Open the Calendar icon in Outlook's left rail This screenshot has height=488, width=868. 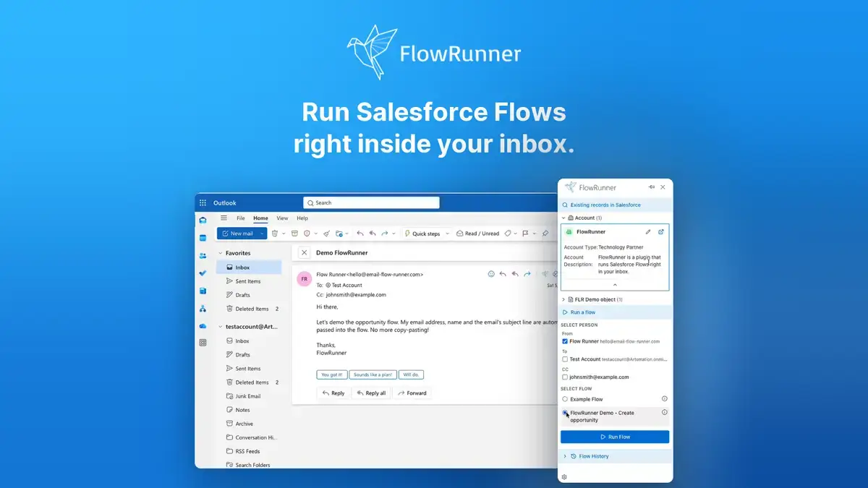click(x=203, y=237)
